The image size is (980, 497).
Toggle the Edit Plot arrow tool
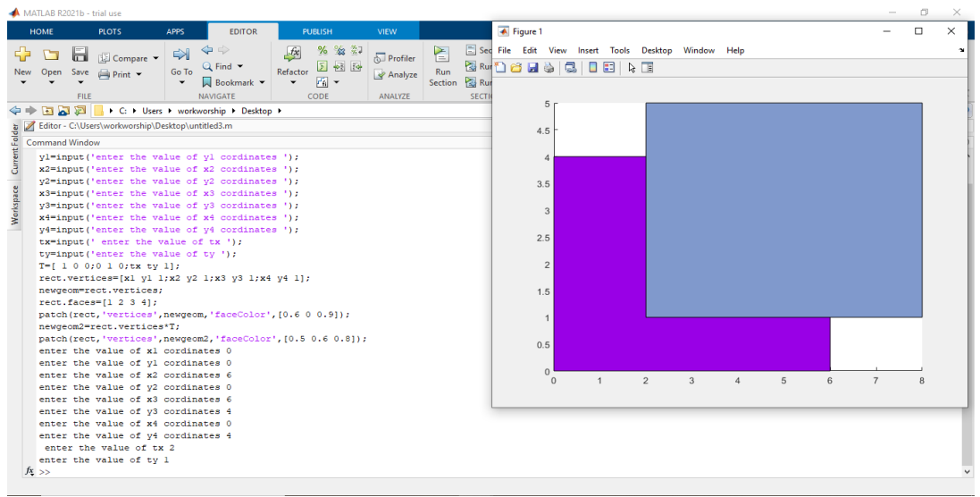click(632, 68)
